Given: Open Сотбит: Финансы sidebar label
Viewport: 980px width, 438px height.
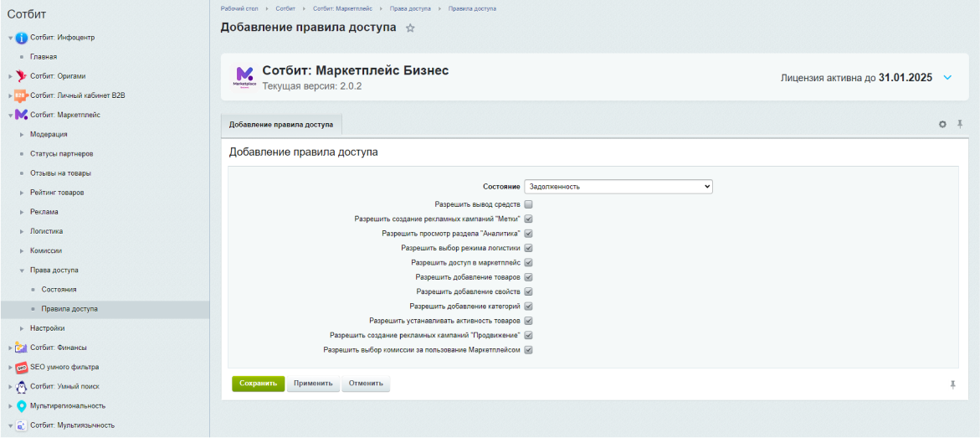Looking at the screenshot, I should (x=58, y=348).
